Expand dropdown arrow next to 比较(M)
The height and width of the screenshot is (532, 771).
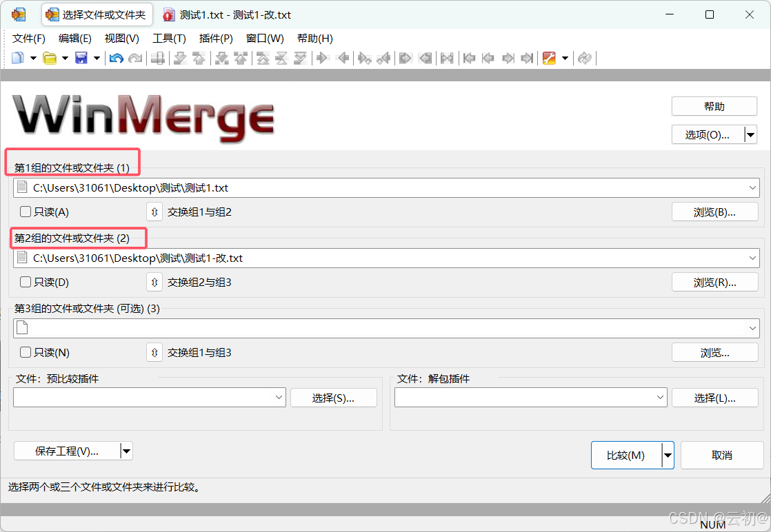click(668, 456)
